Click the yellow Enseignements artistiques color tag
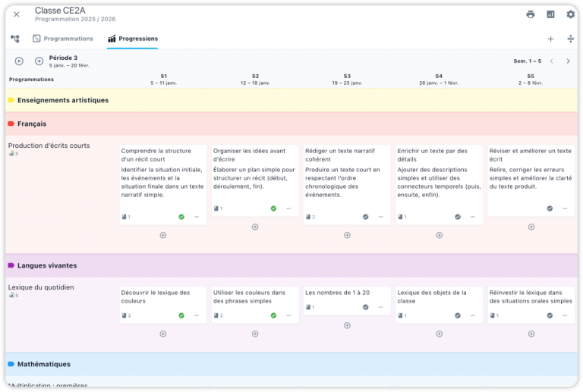 point(11,100)
